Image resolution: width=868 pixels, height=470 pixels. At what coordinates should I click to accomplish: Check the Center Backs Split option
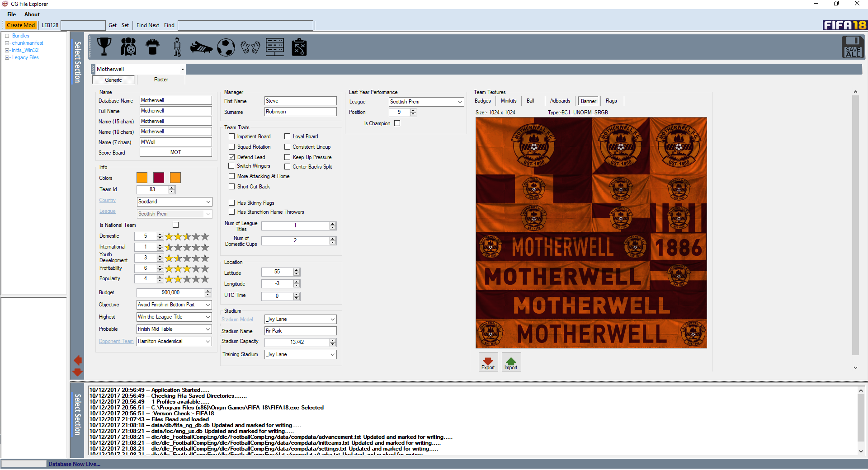[287, 166]
